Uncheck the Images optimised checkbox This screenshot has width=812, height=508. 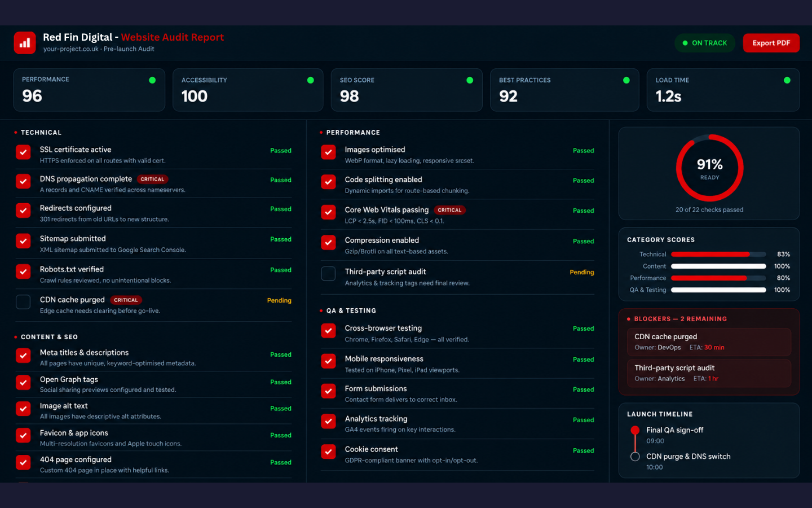tap(328, 152)
